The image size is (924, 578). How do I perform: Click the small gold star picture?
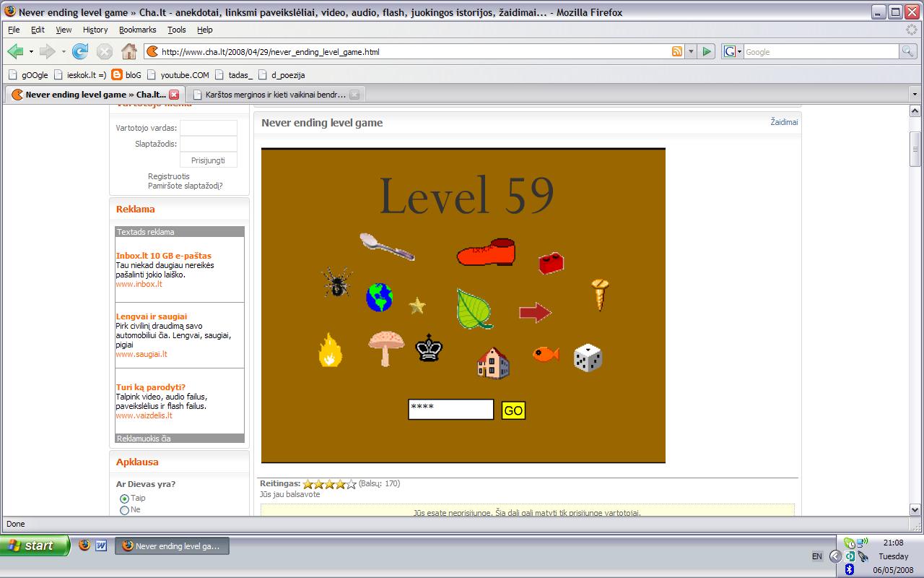coord(417,306)
